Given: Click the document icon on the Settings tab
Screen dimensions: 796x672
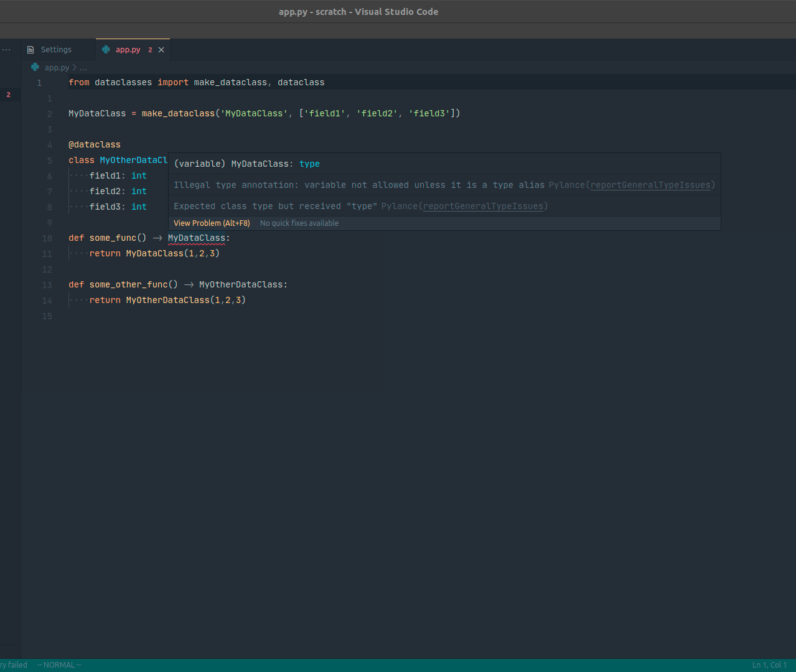Looking at the screenshot, I should [x=30, y=49].
